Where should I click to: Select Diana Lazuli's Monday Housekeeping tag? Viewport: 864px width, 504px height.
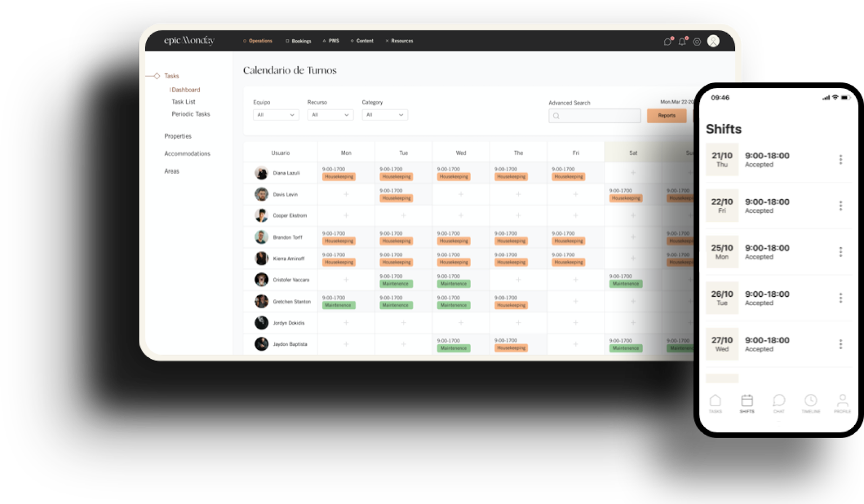[x=339, y=177]
